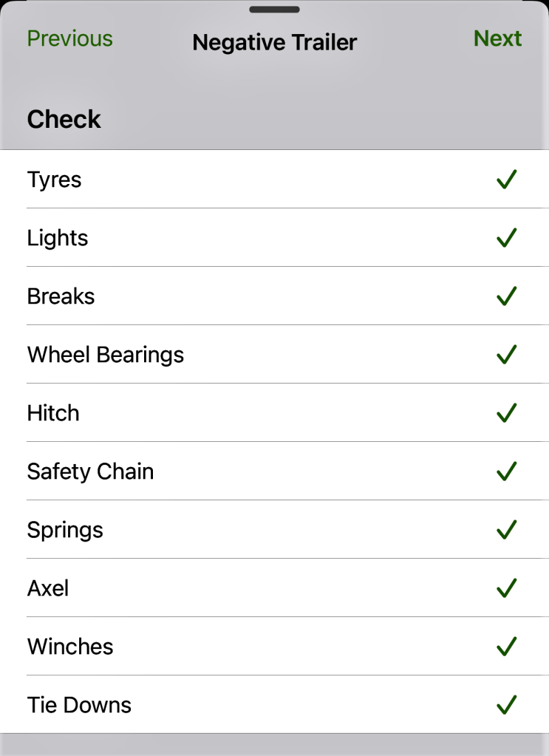
Task: Uncheck the Lights checkmark
Action: click(506, 238)
